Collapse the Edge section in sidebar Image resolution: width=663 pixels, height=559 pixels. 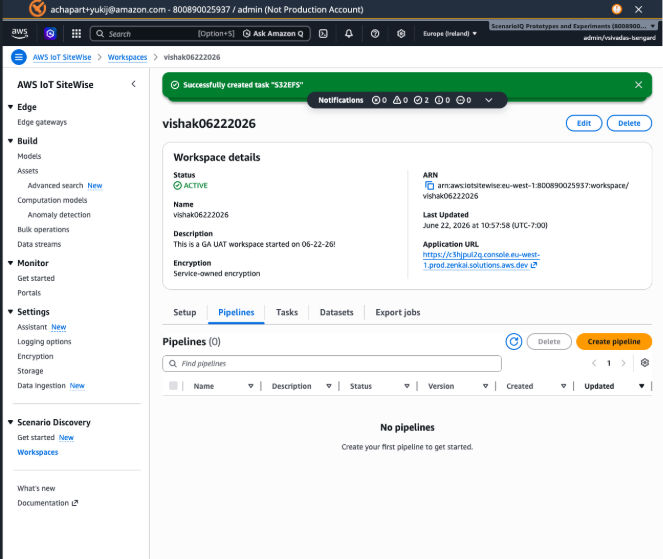click(11, 107)
